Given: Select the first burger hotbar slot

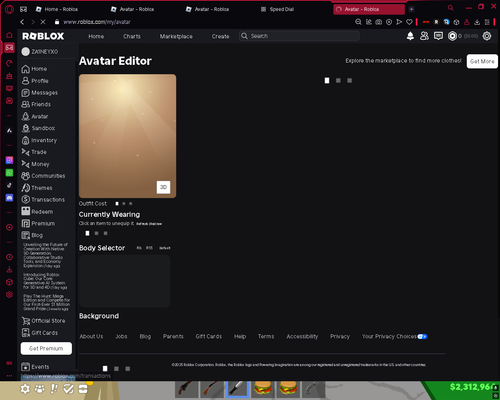Looking at the screenshot, I should point(263,389).
